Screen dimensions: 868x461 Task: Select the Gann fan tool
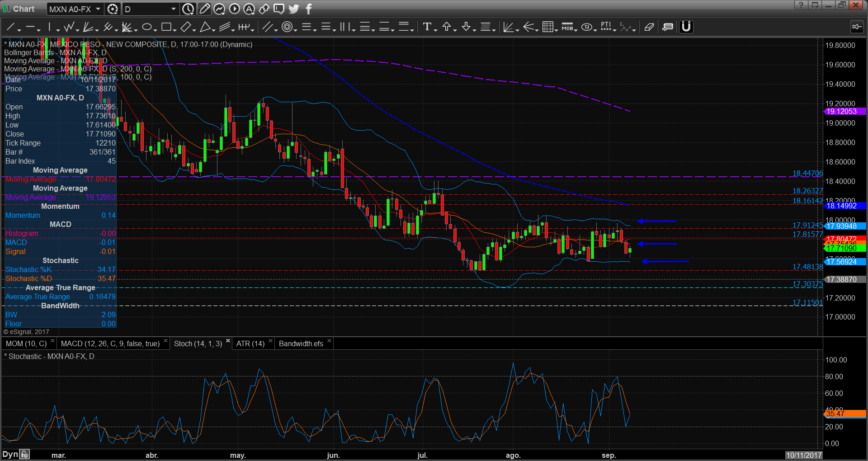(x=126, y=27)
